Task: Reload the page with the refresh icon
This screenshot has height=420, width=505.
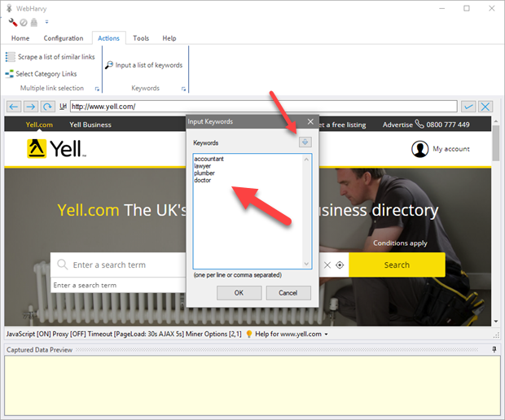Action: coord(47,107)
